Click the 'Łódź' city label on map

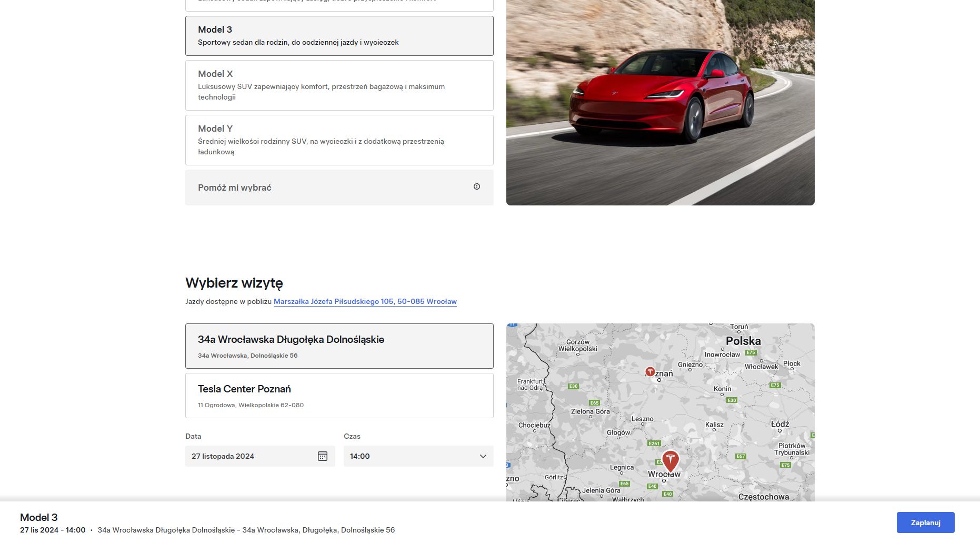[x=780, y=424]
